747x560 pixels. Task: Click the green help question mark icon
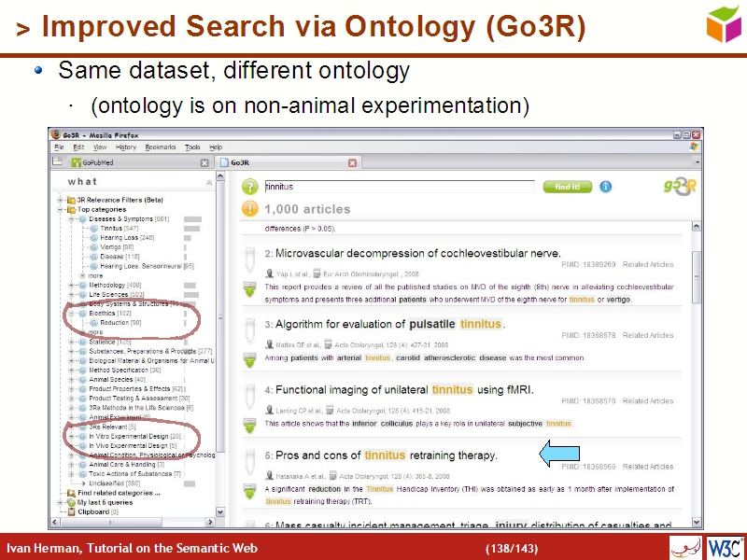pyautogui.click(x=249, y=187)
